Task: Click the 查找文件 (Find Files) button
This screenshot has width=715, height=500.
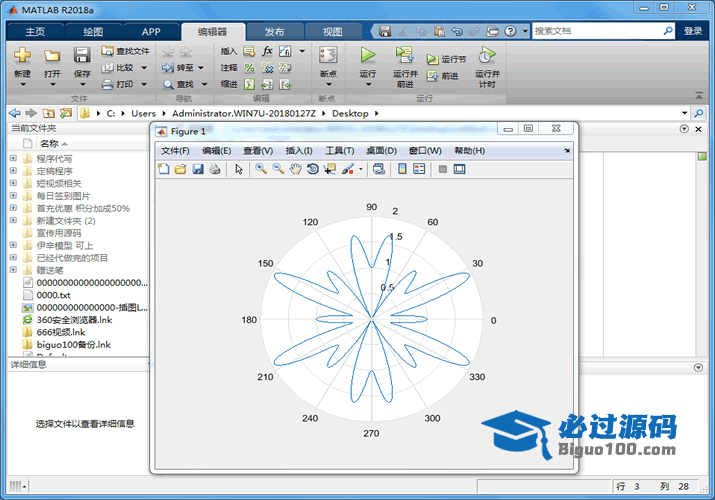Action: tap(125, 51)
